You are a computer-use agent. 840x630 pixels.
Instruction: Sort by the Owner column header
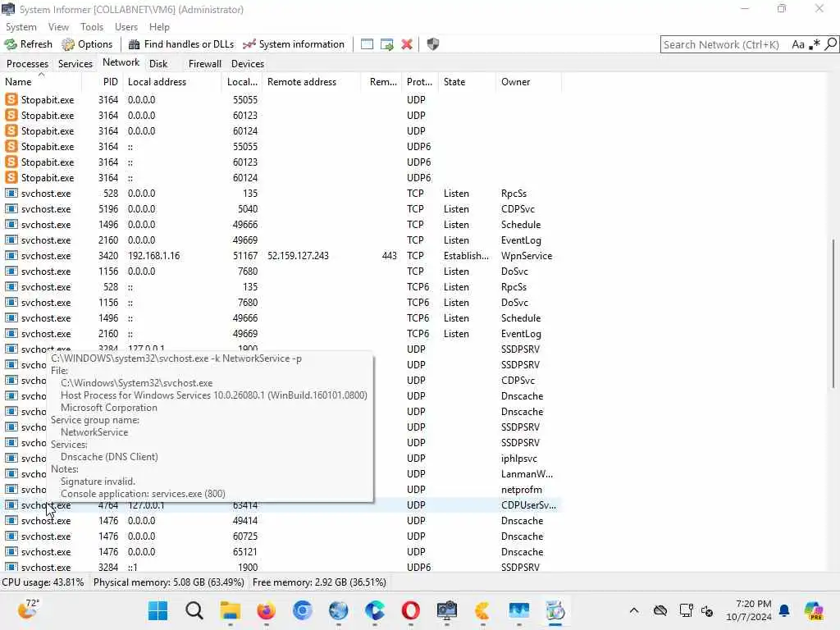[x=529, y=82]
